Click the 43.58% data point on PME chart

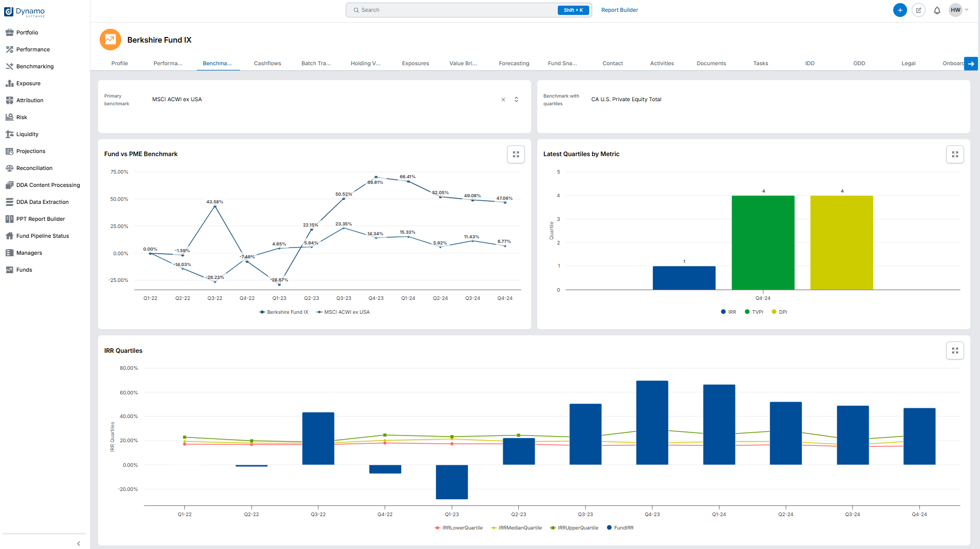pos(215,206)
